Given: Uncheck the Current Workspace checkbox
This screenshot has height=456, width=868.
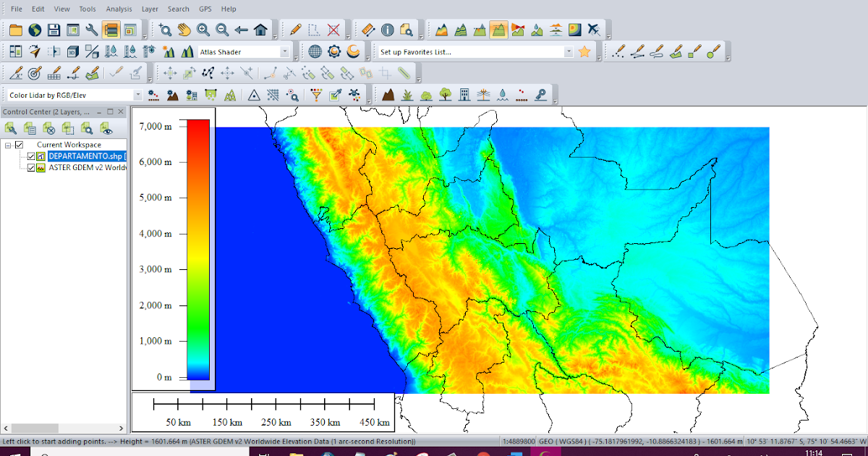Looking at the screenshot, I should point(18,145).
